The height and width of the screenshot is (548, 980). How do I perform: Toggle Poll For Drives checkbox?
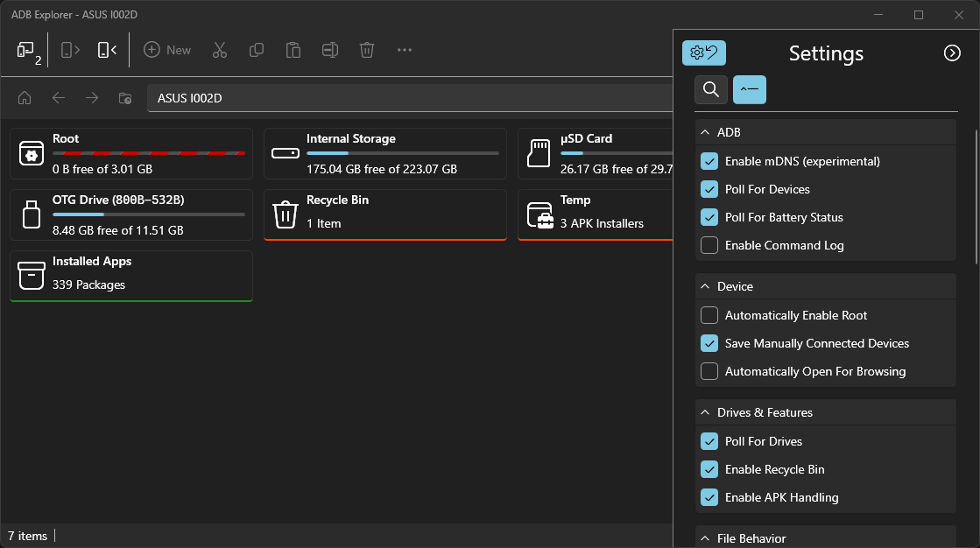pyautogui.click(x=709, y=441)
